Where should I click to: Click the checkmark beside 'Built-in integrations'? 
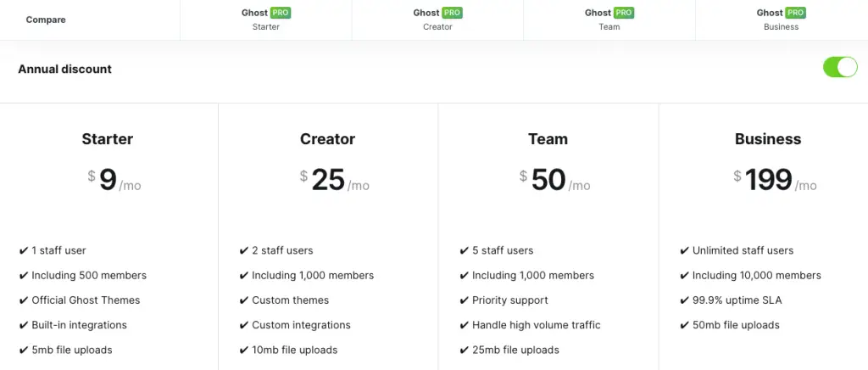[x=23, y=326]
